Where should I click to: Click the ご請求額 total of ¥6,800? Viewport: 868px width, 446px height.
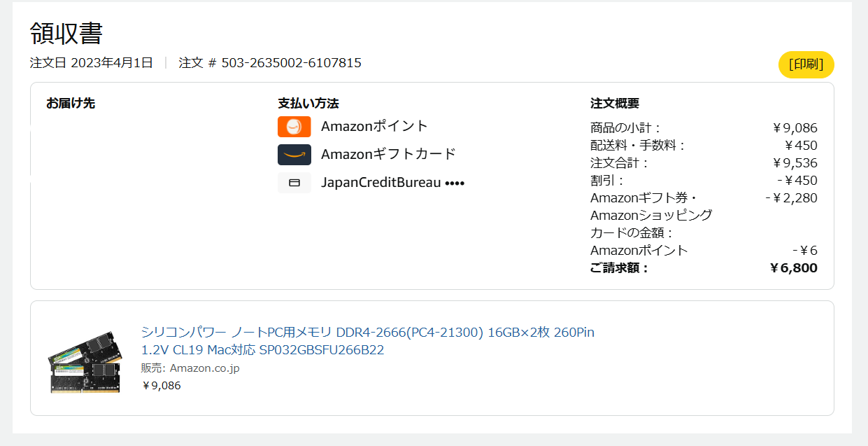pyautogui.click(x=793, y=268)
